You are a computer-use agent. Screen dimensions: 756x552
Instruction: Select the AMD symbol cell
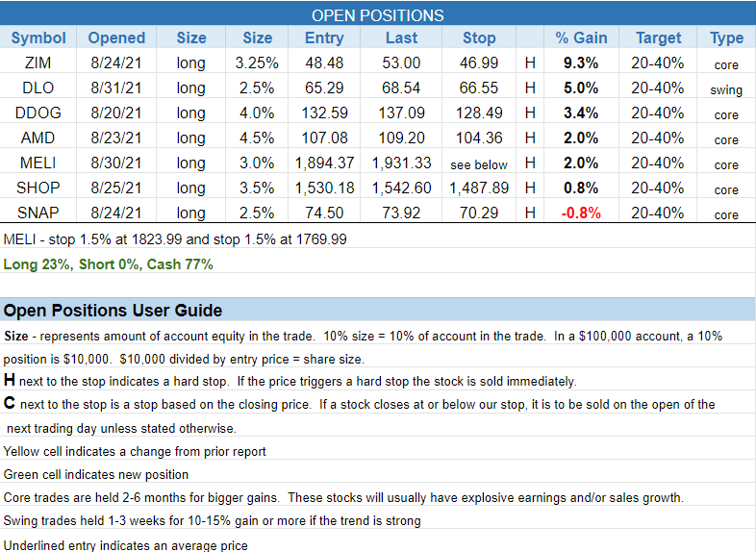38,138
